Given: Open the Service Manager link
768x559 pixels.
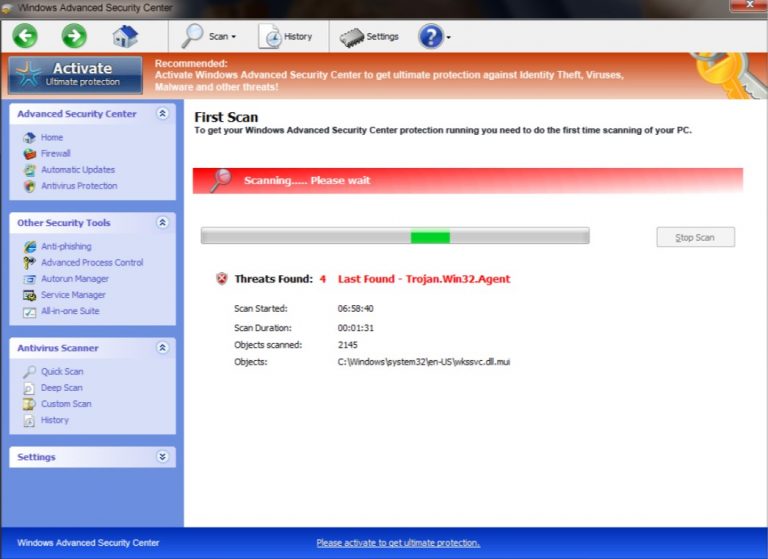Looking at the screenshot, I should [73, 295].
